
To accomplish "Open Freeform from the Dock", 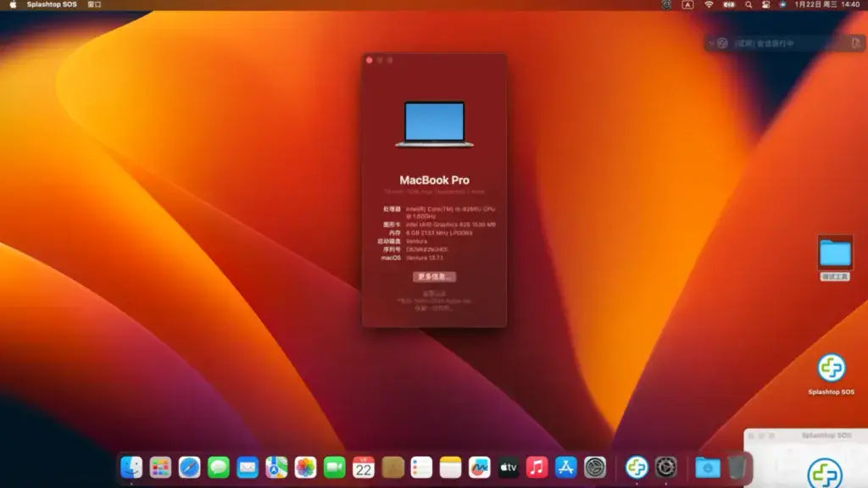I will pos(480,468).
